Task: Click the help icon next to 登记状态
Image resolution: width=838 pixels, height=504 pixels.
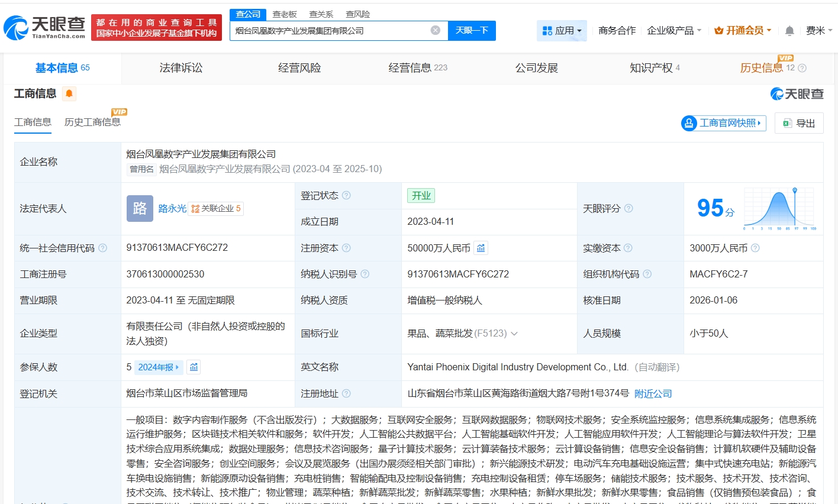Action: tap(347, 195)
